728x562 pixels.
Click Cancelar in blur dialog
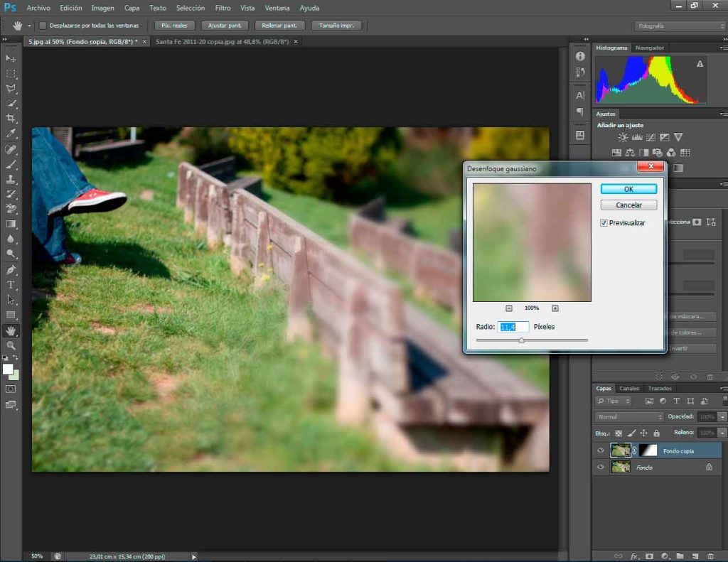[628, 205]
